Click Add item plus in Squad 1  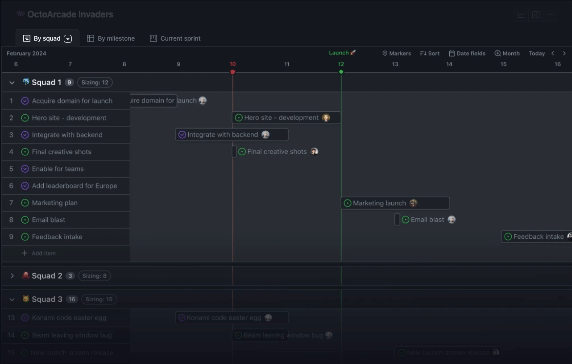coord(24,253)
